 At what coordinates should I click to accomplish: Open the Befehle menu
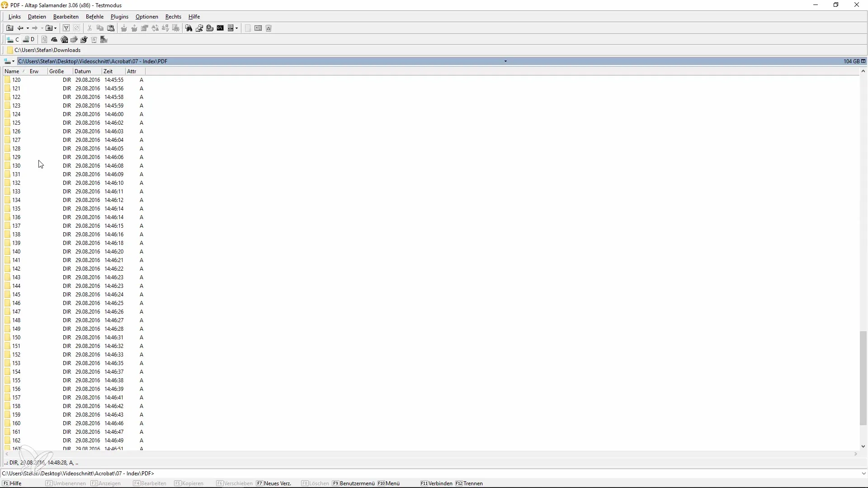pos(95,17)
